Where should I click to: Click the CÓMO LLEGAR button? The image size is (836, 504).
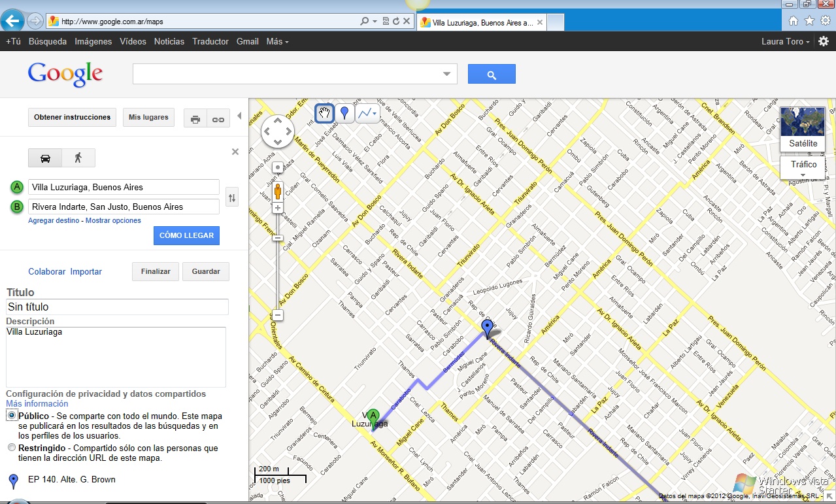click(x=186, y=235)
